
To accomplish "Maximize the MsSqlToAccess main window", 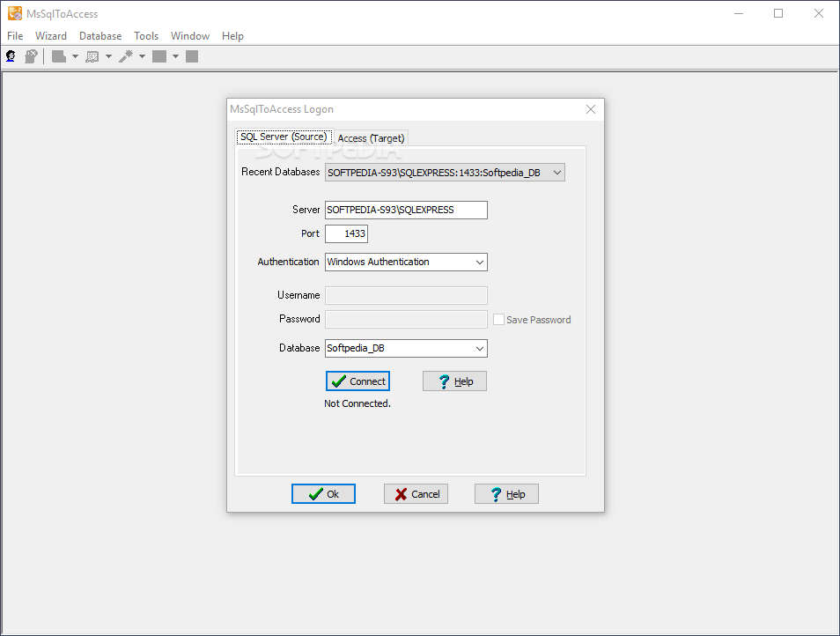I will 778,13.
